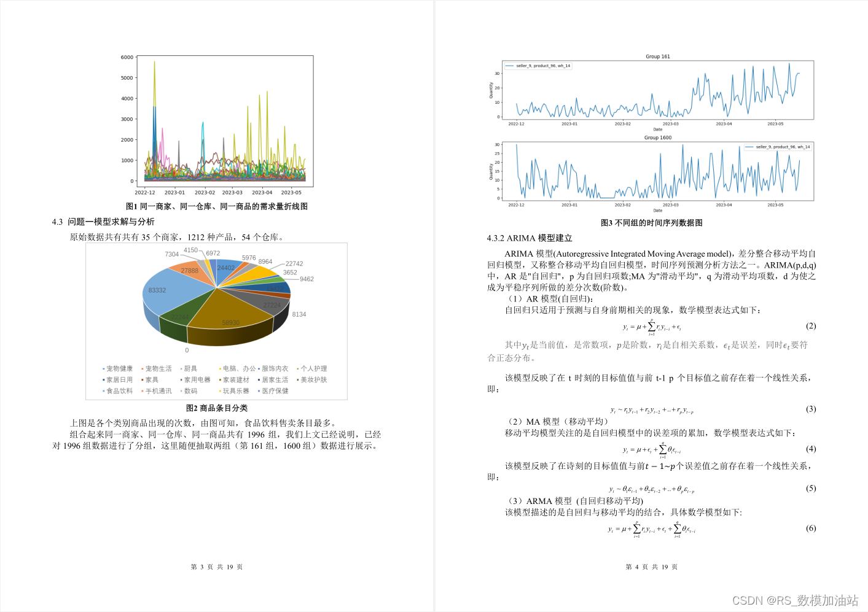The width and height of the screenshot is (868, 612).
Task: Click the pie label 8964
Action: 265,261
